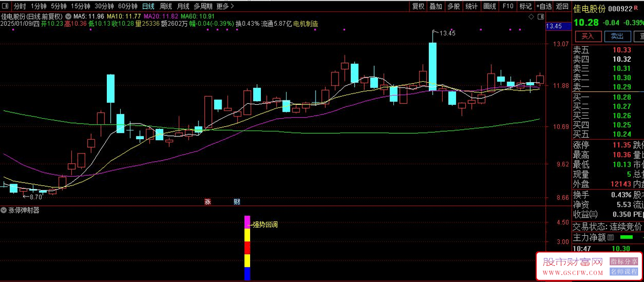The width and height of the screenshot is (644, 282).
Task: Click the 交易状态 连续竞价 status line
Action: click(x=608, y=226)
